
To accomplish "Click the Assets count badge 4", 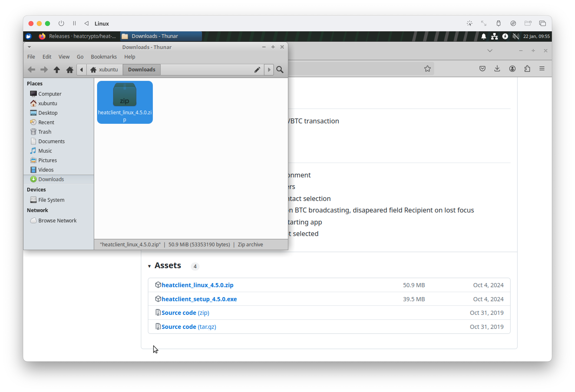I will (x=195, y=266).
